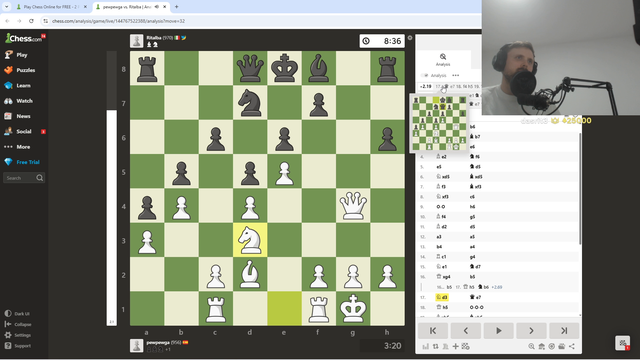Screen dimensions: 640x360
Task: Open pewpewga's profile by username
Action: coord(158,342)
